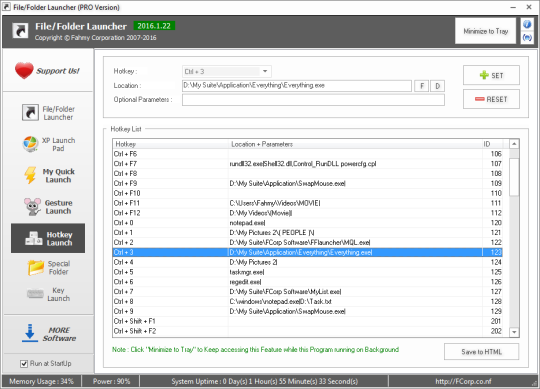Click the blue MORE Software download arrow
Viewport: 540px width, 389px height.
coord(30,333)
